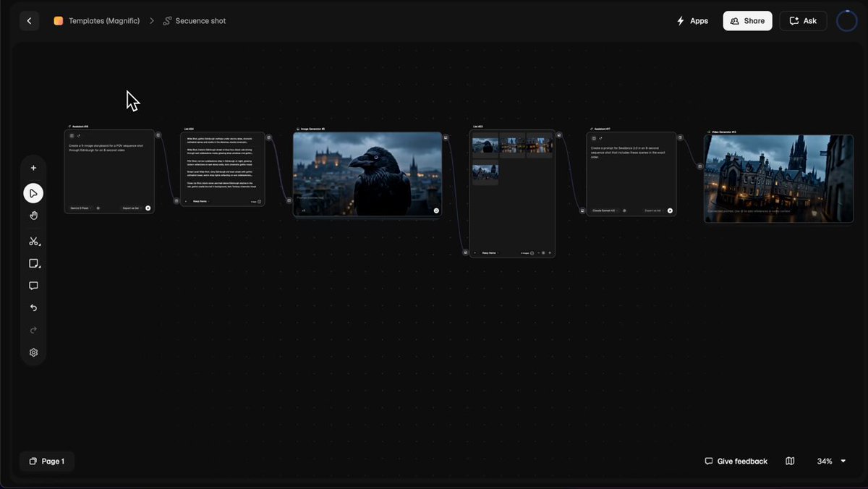Click the Ask button
Screen dimensions: 868x489
click(x=803, y=21)
